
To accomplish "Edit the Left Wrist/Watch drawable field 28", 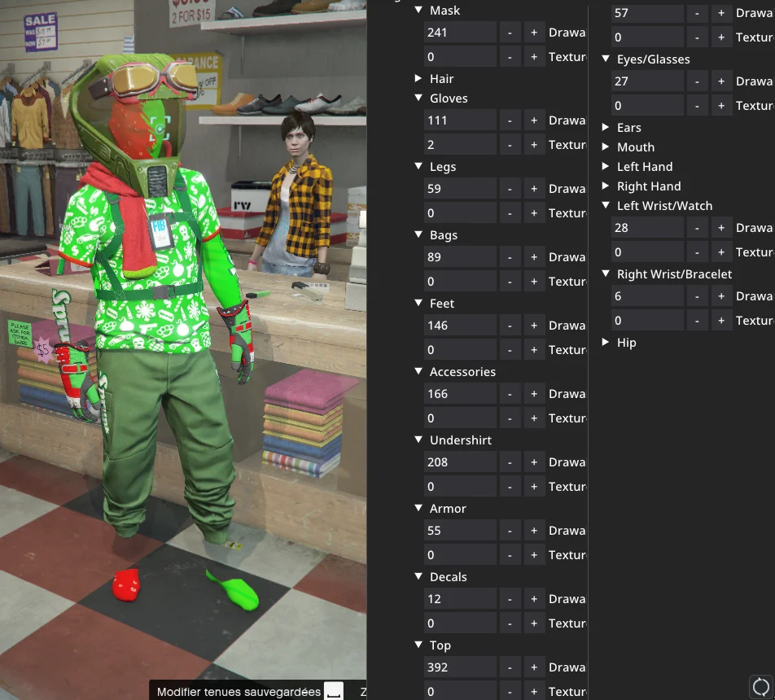I will pyautogui.click(x=647, y=228).
